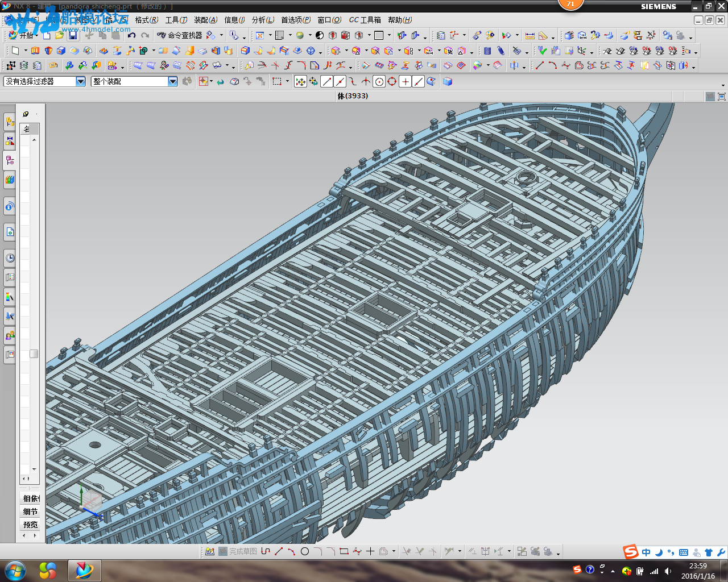Image resolution: width=728 pixels, height=582 pixels.
Task: Click the blue cube icon in selection bar
Action: 448,81
